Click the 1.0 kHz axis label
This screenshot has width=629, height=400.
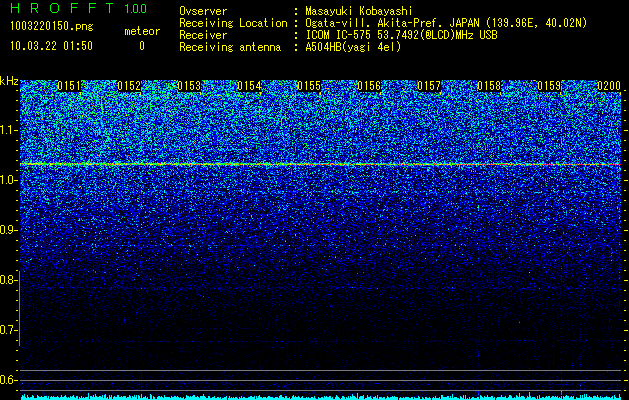coord(9,180)
